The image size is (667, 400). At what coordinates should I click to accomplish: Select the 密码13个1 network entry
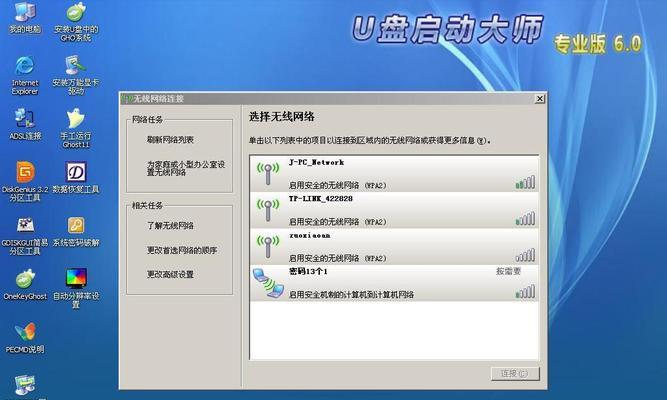394,283
